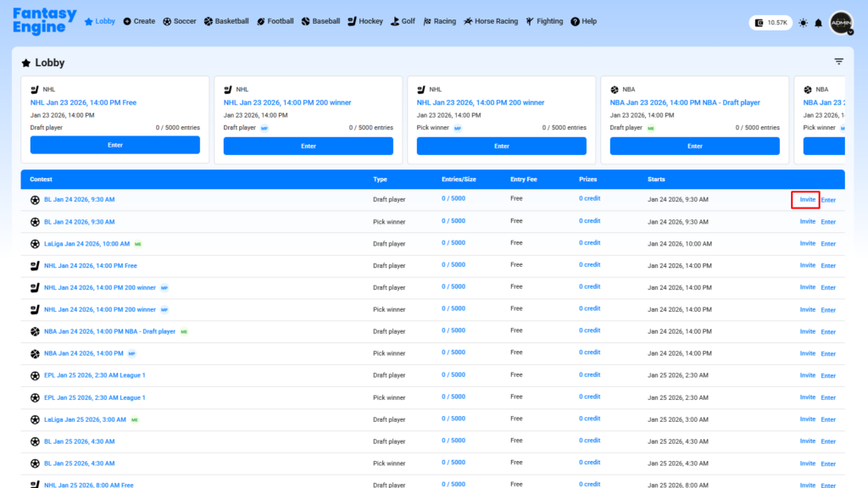Open NHL Jan 24 2026 14:00 PM Free contest
The width and height of the screenshot is (868, 488).
(90, 265)
